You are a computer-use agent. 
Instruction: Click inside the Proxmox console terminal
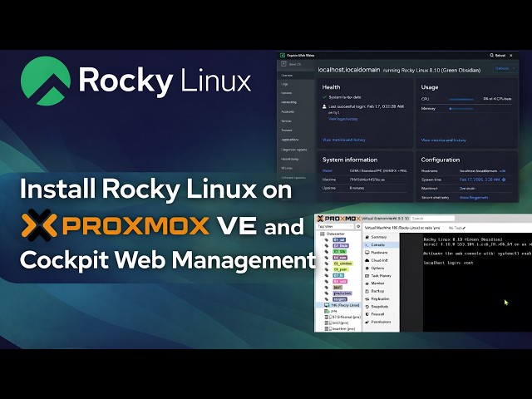pyautogui.click(x=477, y=283)
